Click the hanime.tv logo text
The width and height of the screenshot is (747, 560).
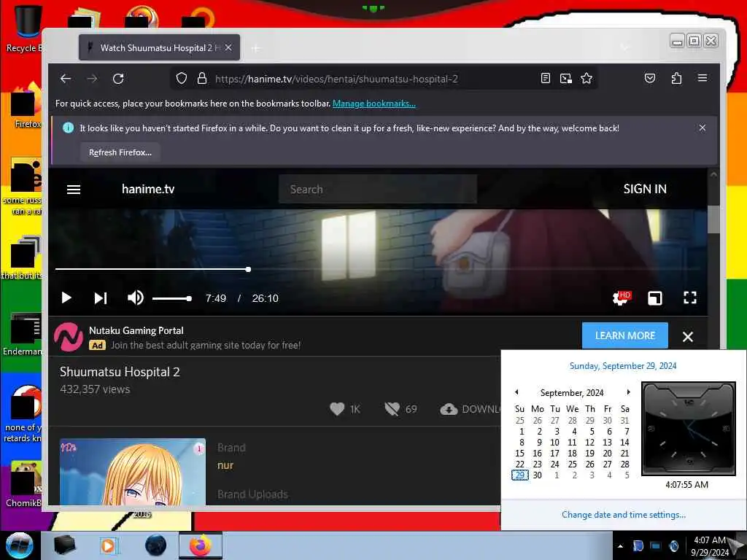click(148, 189)
